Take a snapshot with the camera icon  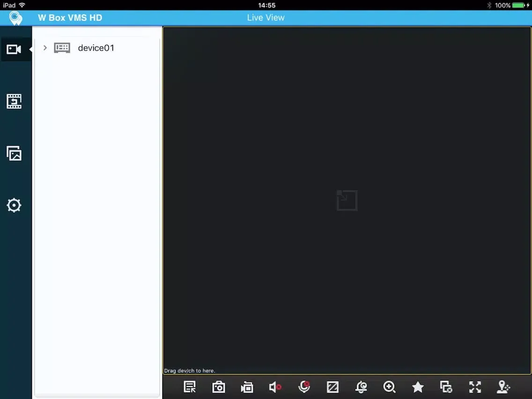pos(218,387)
